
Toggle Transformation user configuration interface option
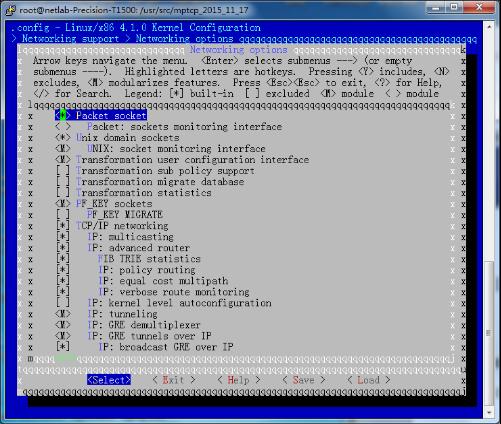tap(63, 160)
